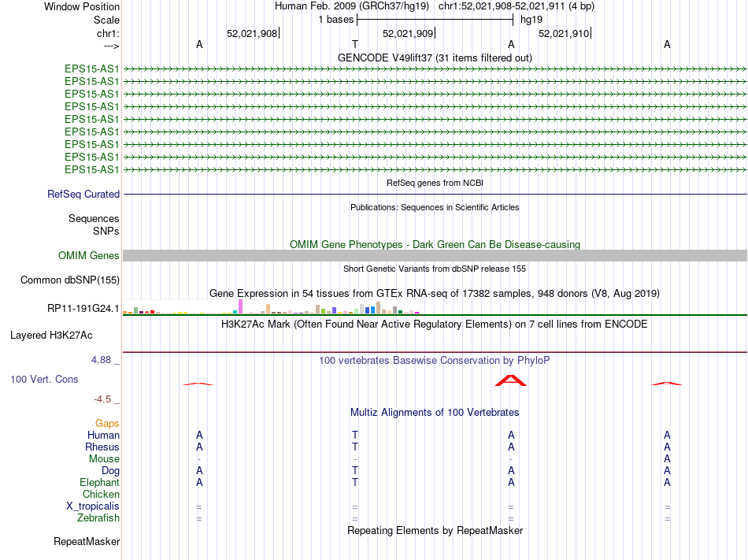The width and height of the screenshot is (748, 560).
Task: Click the 1 bases scale bar
Action: coord(435,20)
